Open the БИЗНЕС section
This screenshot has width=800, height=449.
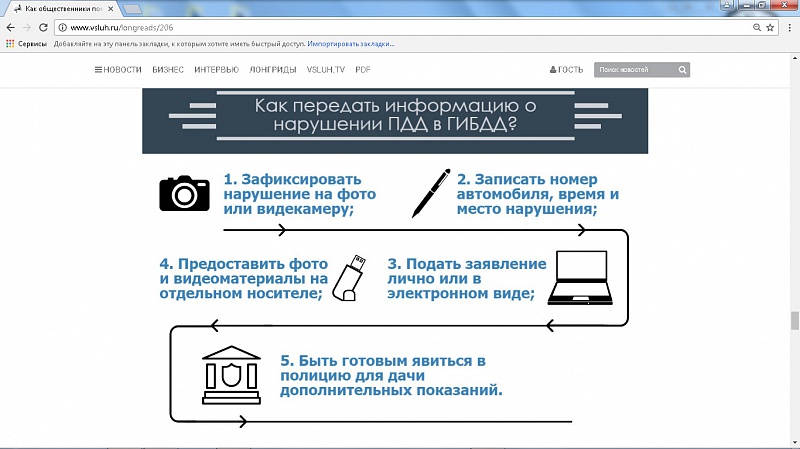(168, 70)
